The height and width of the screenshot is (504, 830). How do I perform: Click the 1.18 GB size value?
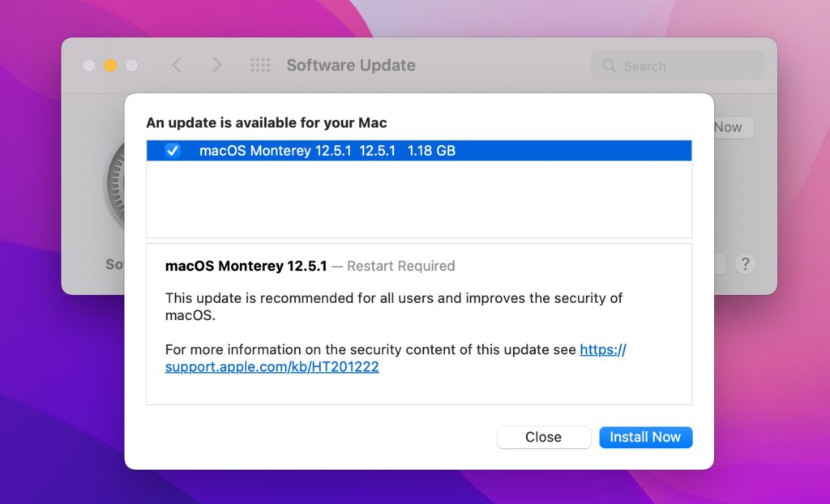[431, 151]
